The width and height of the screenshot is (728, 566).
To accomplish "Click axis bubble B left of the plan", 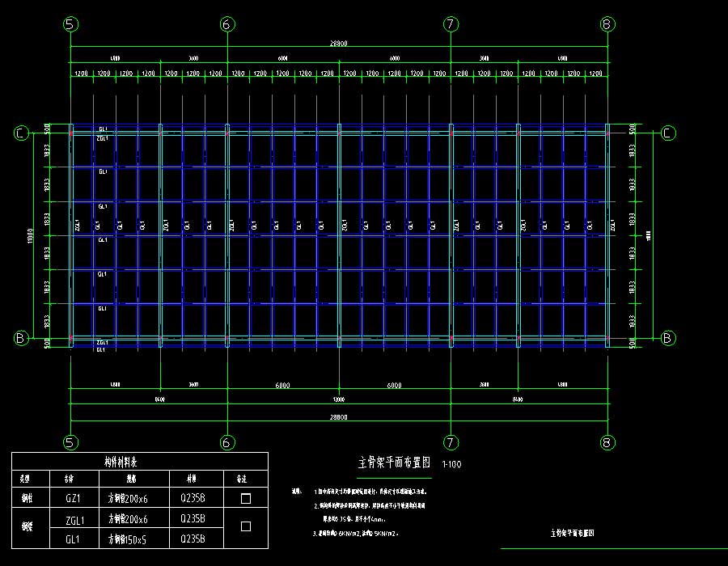I will [21, 338].
